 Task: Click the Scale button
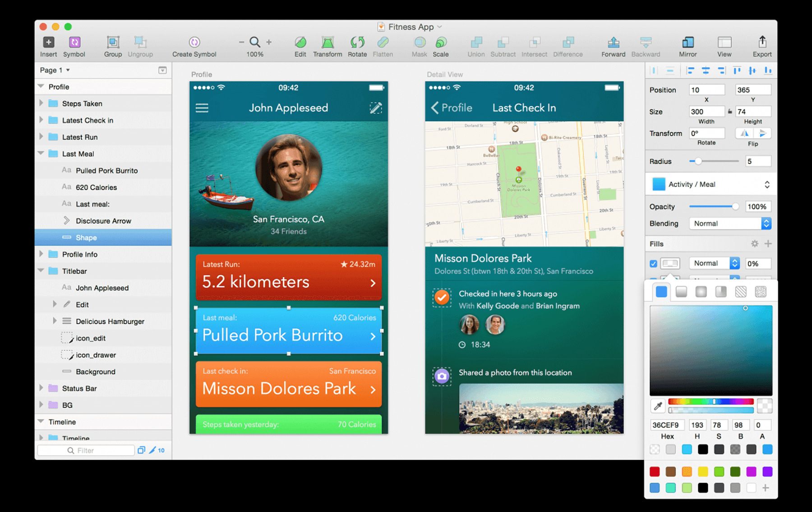441,45
